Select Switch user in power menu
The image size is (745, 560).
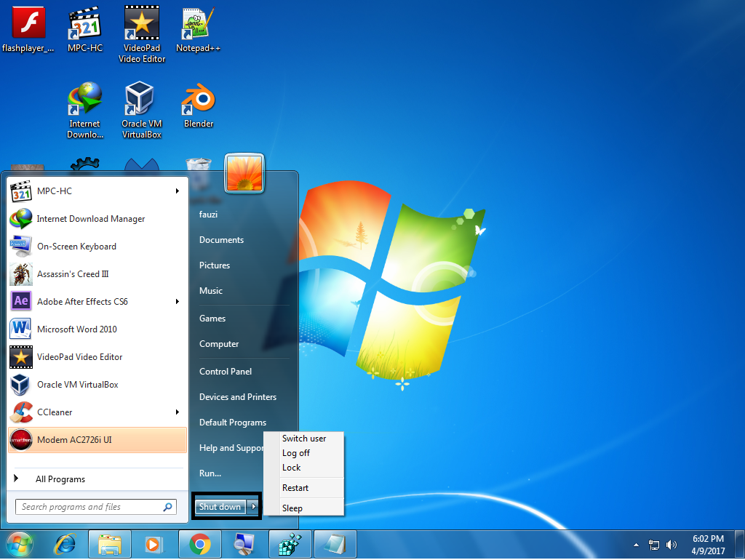point(303,439)
